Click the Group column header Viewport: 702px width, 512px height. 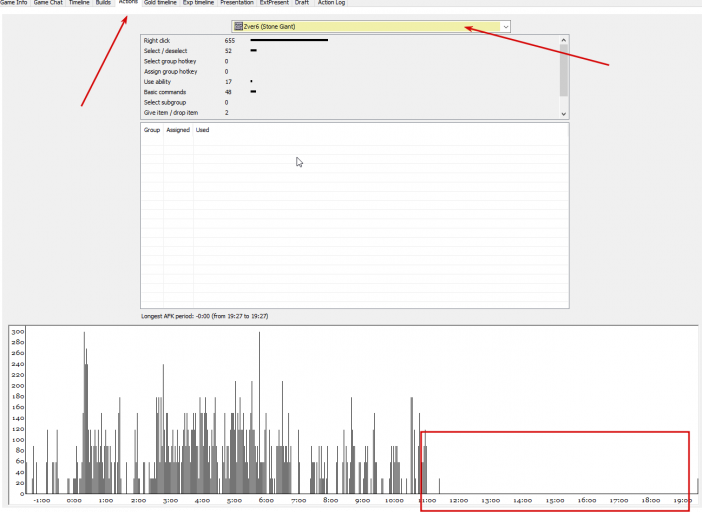click(x=152, y=130)
